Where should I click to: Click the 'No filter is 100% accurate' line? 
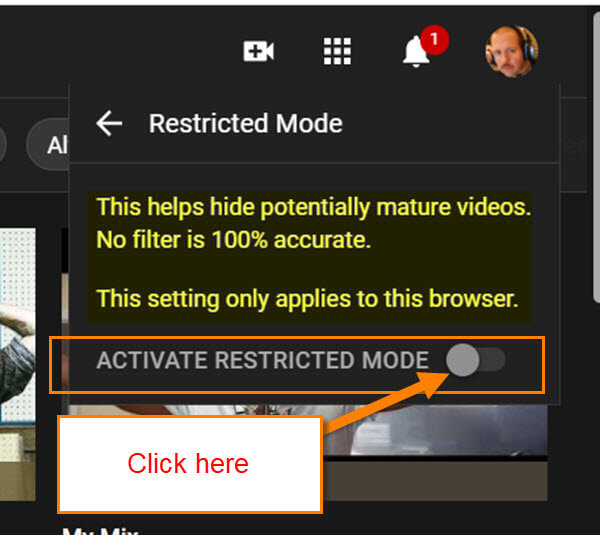[233, 240]
